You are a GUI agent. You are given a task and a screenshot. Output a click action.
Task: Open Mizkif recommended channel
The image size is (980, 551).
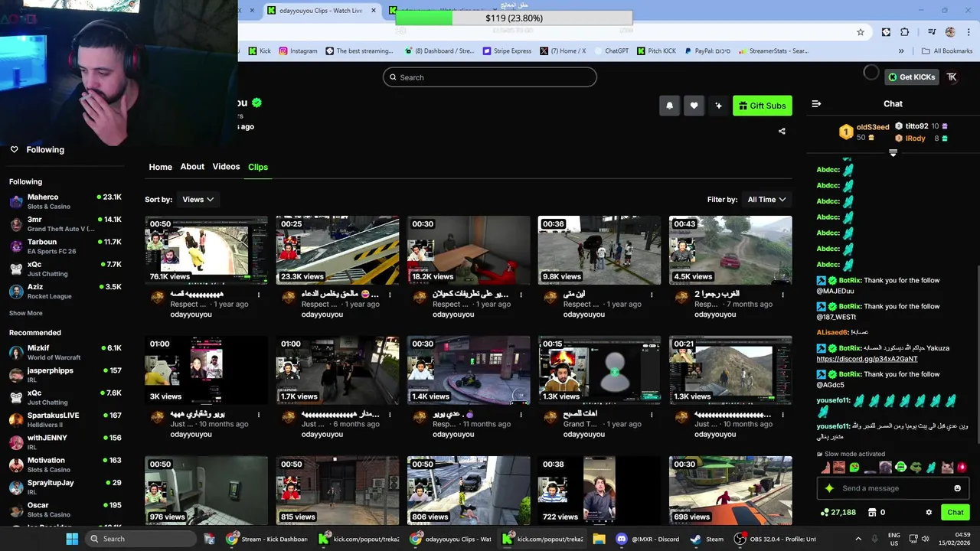[x=65, y=352]
